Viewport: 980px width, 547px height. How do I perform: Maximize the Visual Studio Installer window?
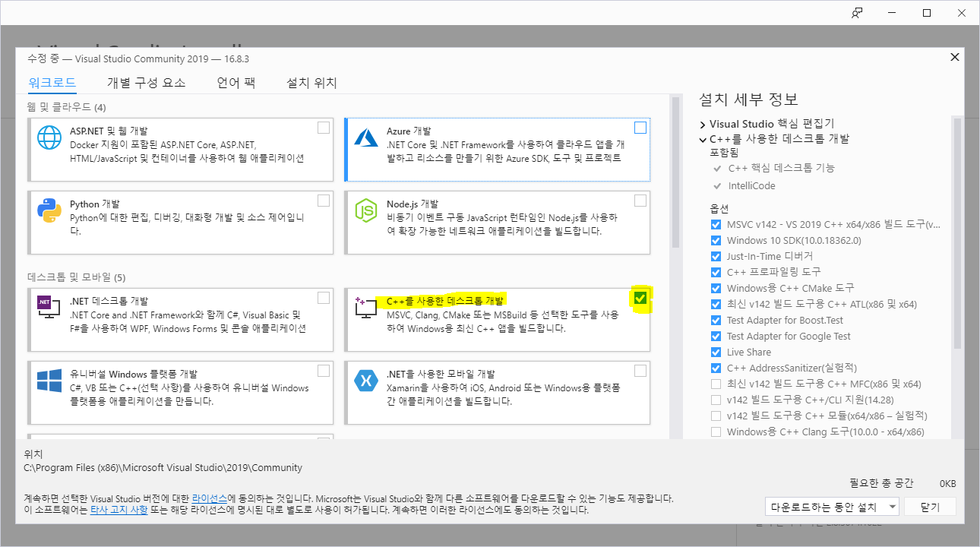click(927, 13)
